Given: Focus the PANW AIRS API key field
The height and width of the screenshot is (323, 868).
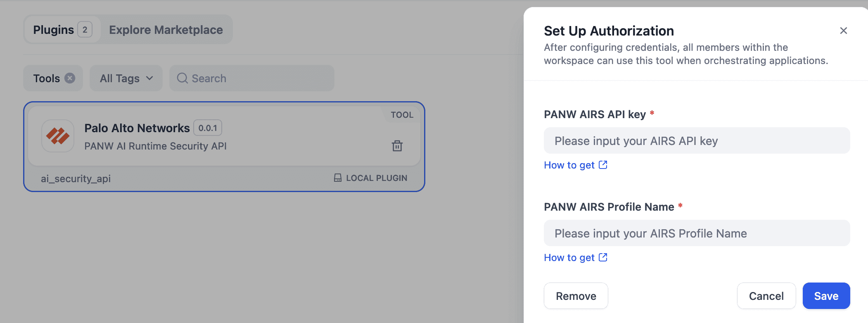Looking at the screenshot, I should click(x=697, y=141).
